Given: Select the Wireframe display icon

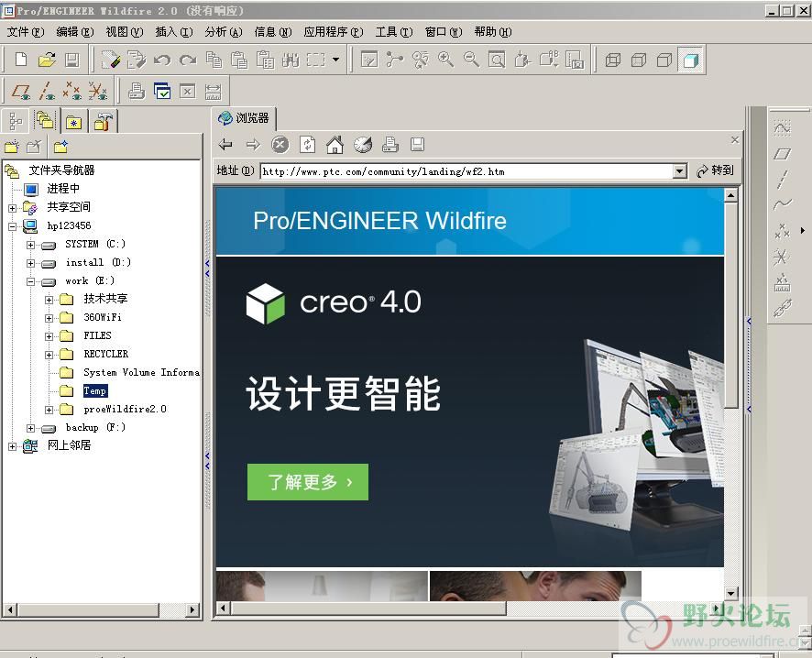Looking at the screenshot, I should (613, 60).
